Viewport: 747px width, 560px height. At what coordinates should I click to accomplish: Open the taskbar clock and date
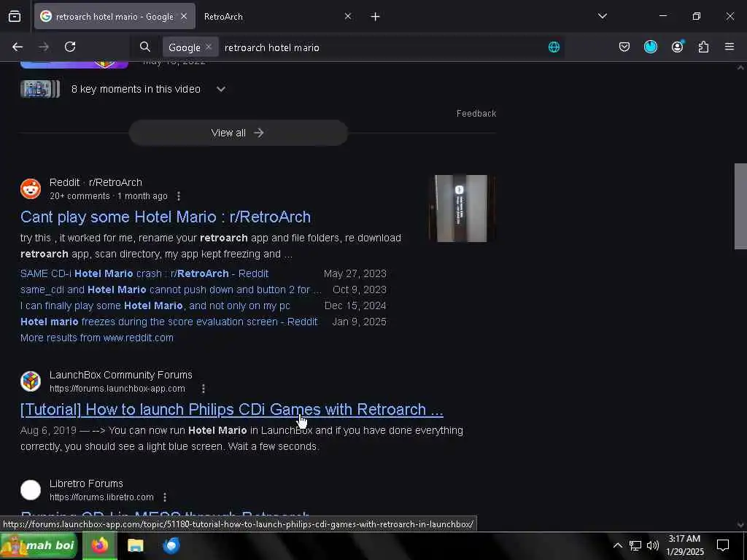coord(684,545)
